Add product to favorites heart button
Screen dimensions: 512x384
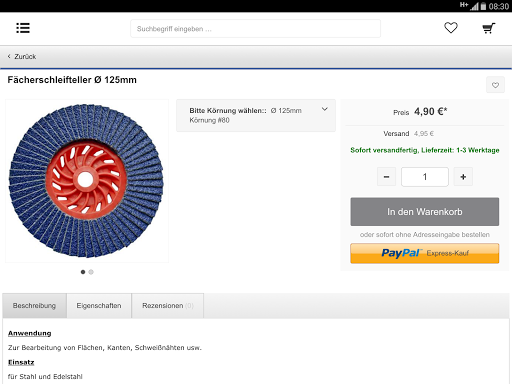pyautogui.click(x=495, y=85)
